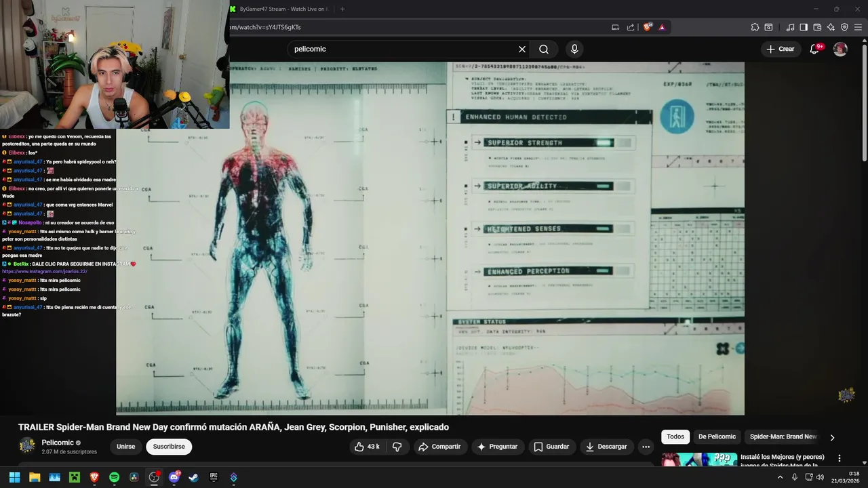The height and width of the screenshot is (488, 868).
Task: Open the browser extensions puzzle icon
Action: pos(755,27)
